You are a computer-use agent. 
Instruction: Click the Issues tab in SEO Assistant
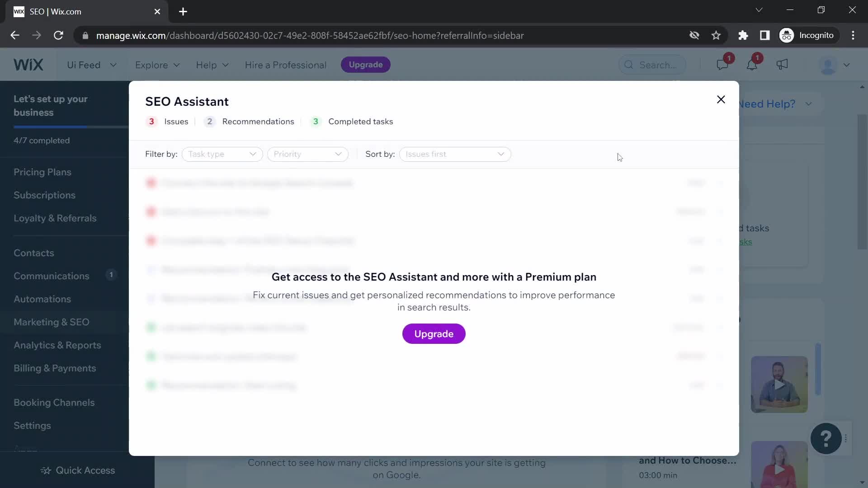(x=167, y=121)
